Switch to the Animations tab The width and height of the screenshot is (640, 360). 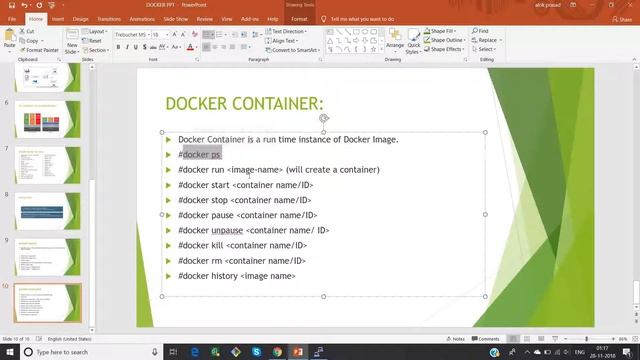142,19
